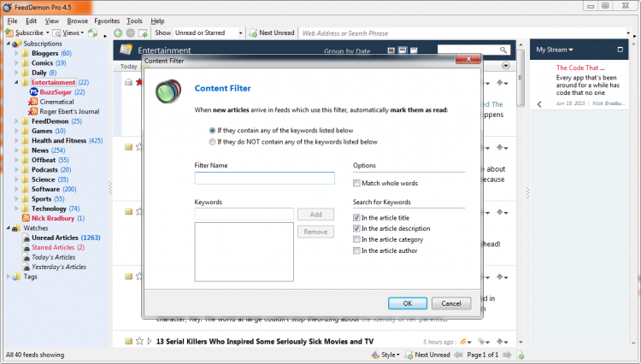Click the Filter Name input field

click(x=264, y=178)
